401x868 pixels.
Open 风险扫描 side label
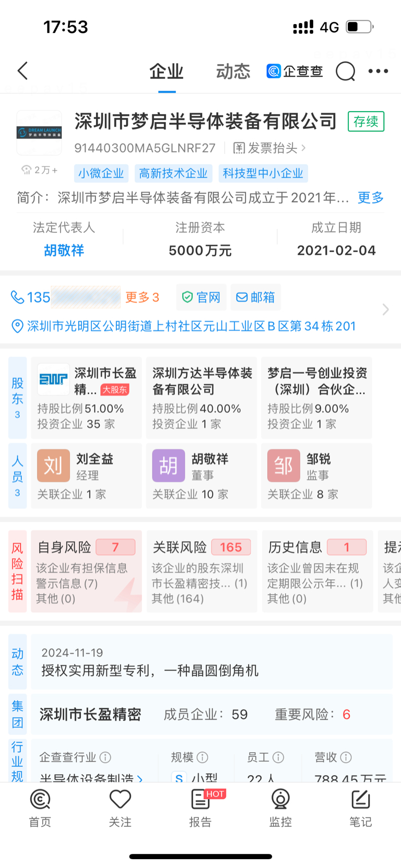pyautogui.click(x=17, y=571)
